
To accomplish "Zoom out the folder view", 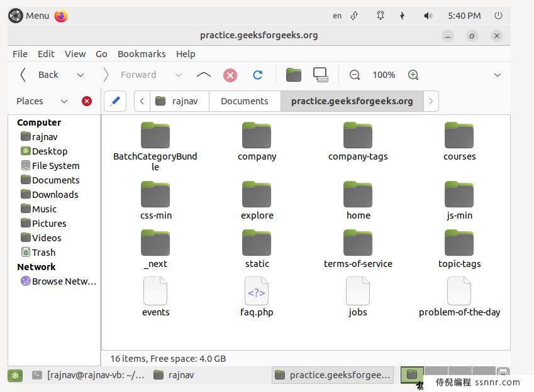I will (x=355, y=75).
